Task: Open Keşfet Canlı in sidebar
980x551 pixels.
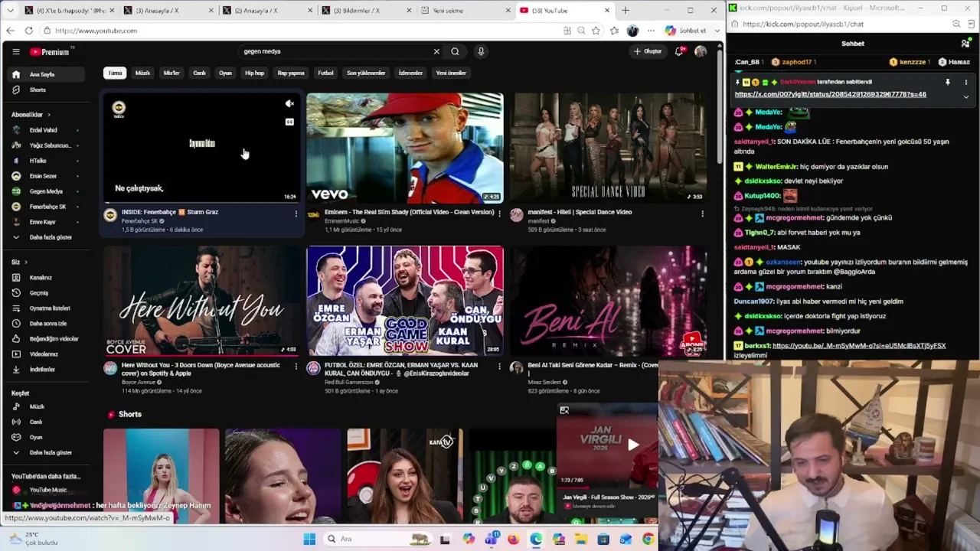Action: 44,422
